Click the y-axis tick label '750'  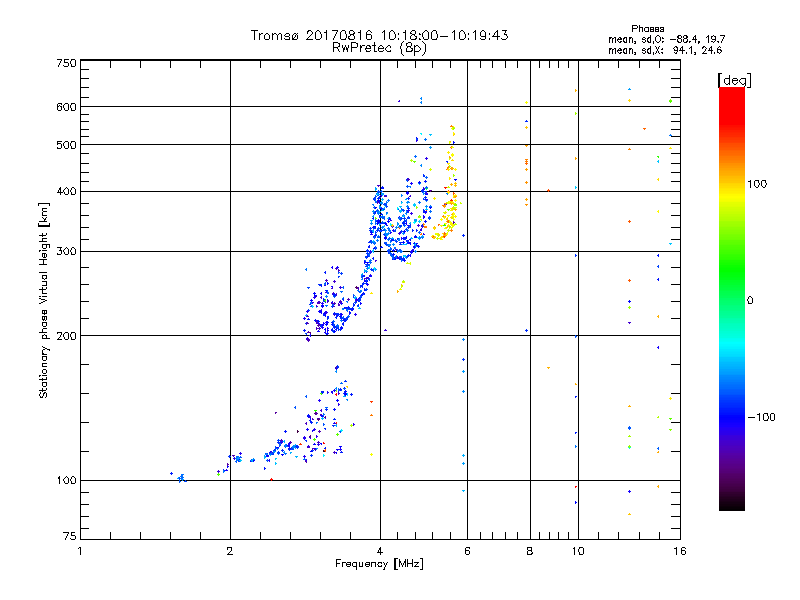coord(66,63)
